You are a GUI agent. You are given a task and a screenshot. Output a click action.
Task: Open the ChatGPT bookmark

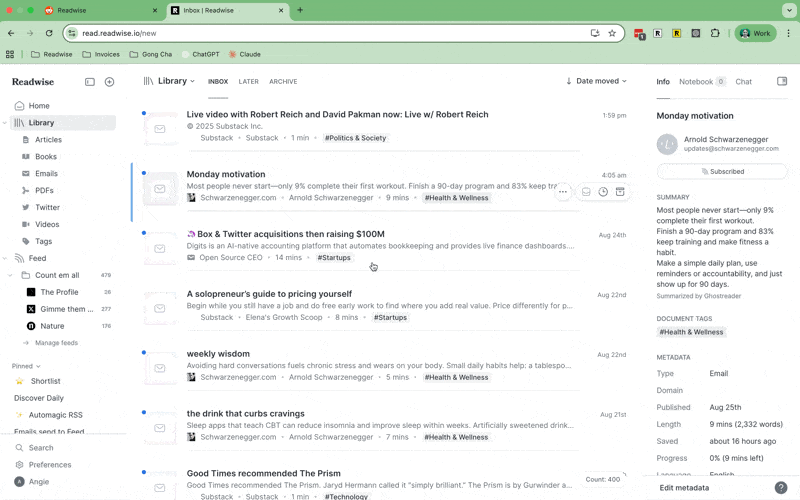200,54
